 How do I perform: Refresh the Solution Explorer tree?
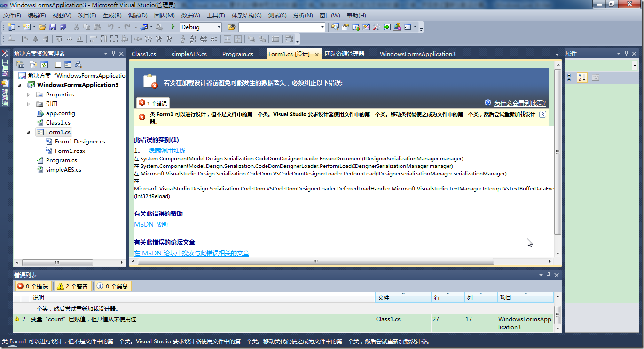(x=44, y=64)
